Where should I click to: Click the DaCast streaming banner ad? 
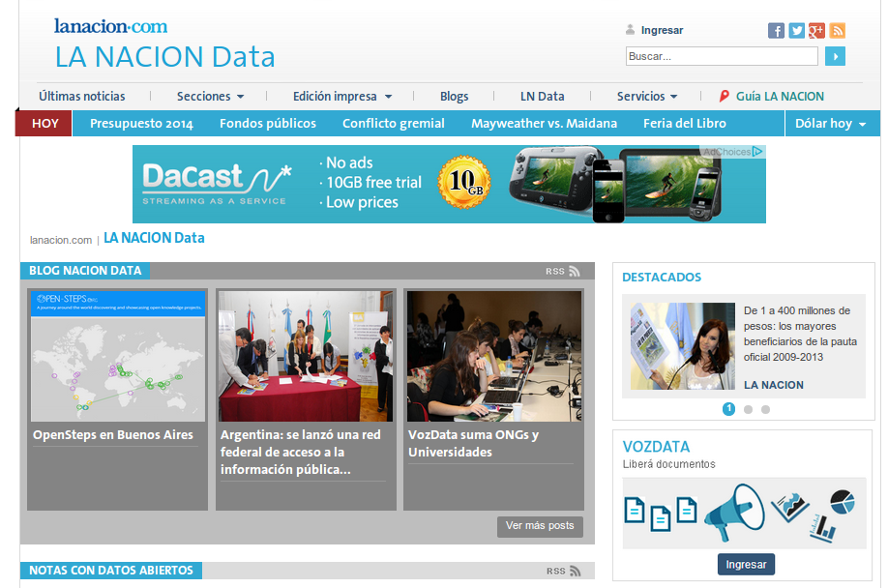[449, 184]
